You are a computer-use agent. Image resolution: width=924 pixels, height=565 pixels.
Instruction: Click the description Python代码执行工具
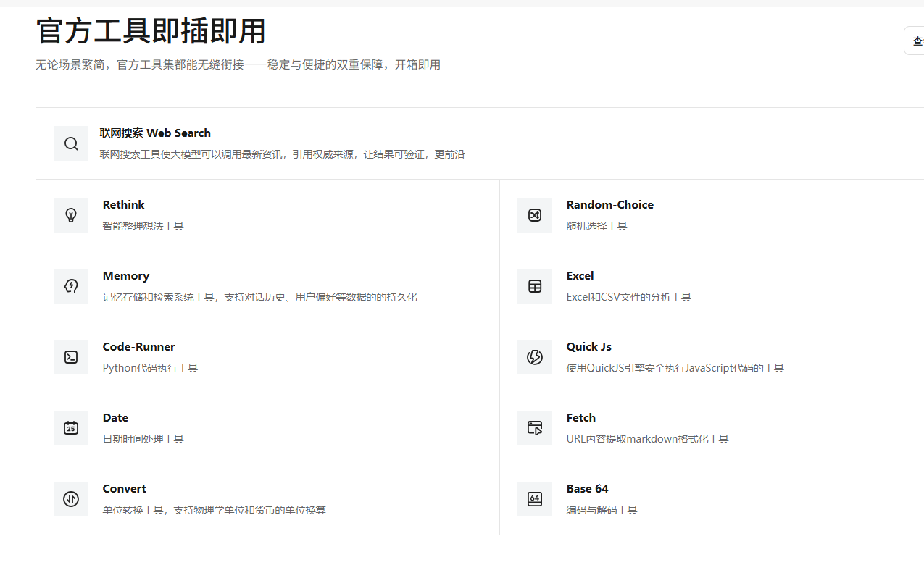coord(151,368)
